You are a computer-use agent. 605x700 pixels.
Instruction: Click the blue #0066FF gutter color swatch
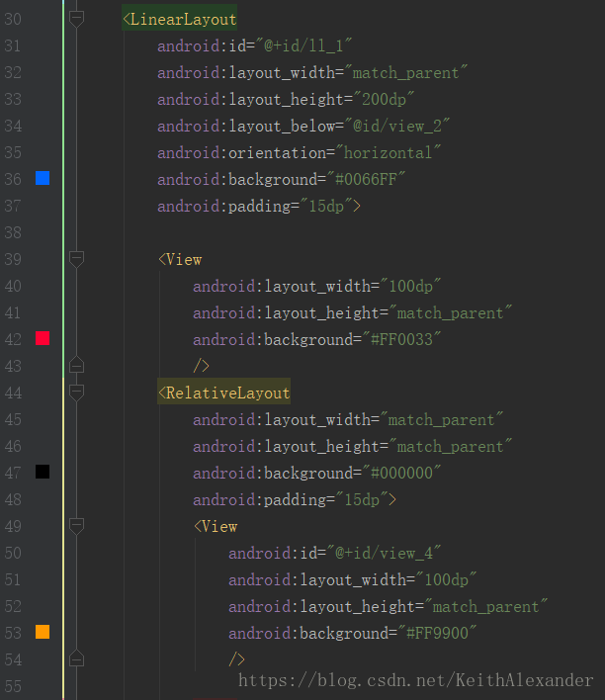(43, 178)
